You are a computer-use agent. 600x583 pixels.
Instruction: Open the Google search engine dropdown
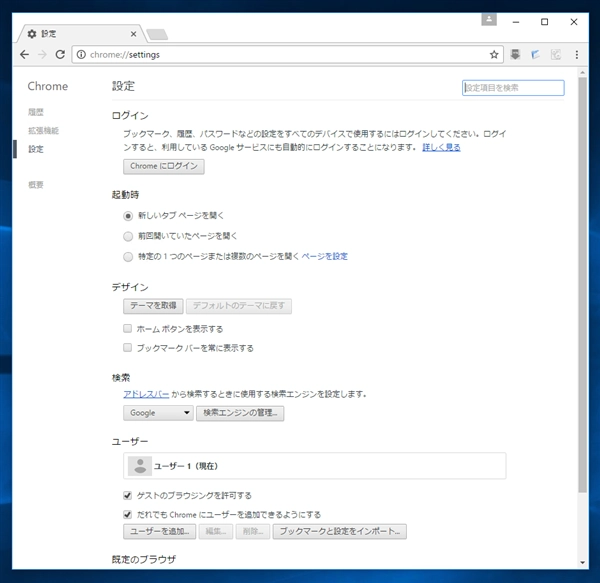pyautogui.click(x=158, y=413)
